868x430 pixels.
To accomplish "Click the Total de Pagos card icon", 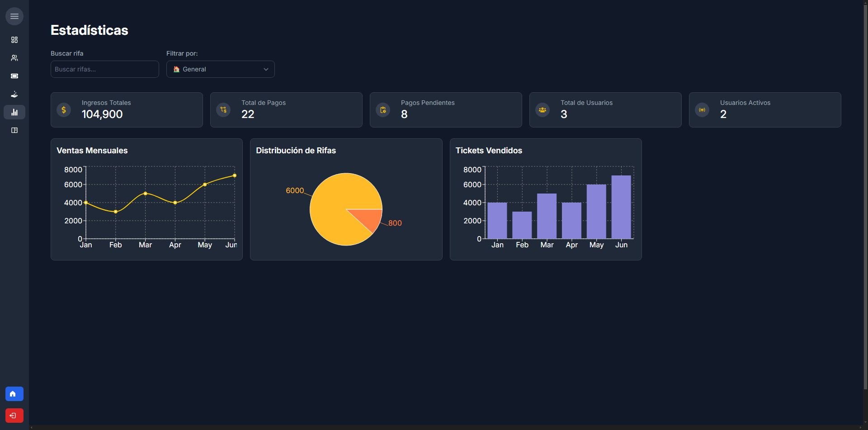I will tap(223, 110).
